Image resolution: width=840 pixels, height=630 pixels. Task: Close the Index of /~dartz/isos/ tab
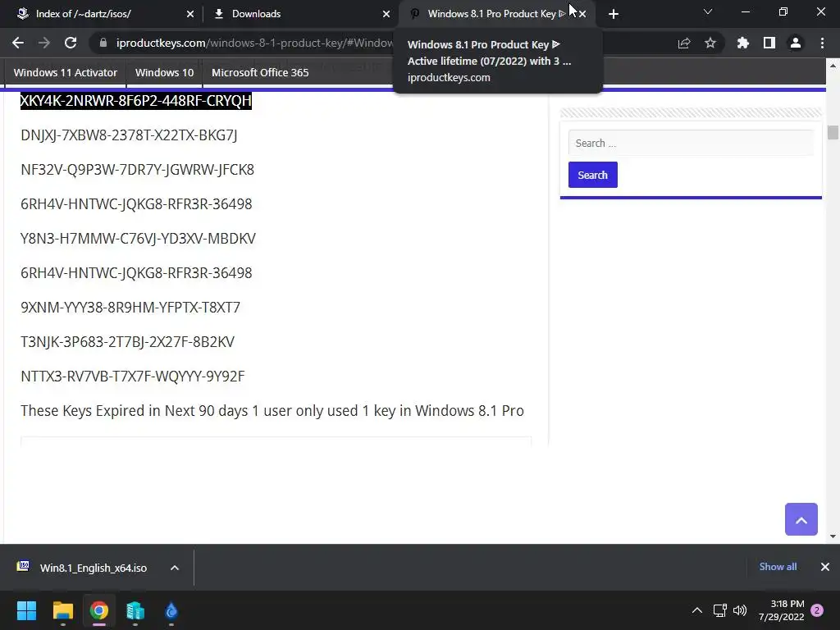[x=190, y=14]
